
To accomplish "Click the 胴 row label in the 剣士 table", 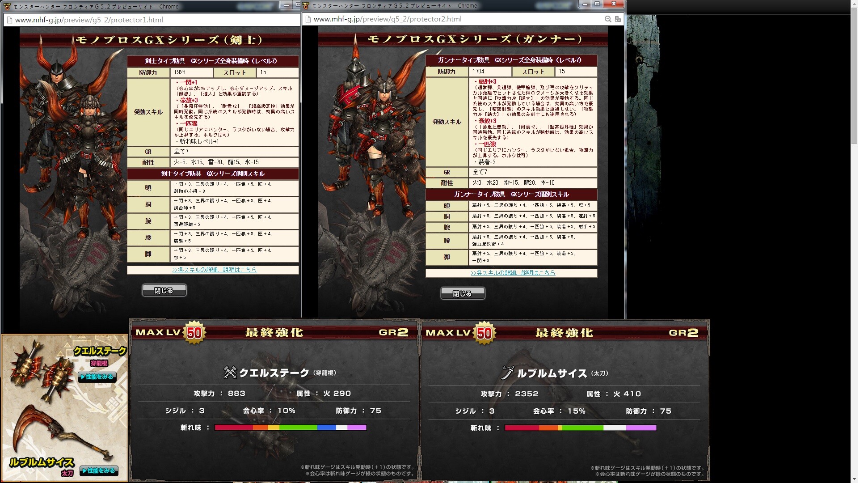I will (148, 204).
